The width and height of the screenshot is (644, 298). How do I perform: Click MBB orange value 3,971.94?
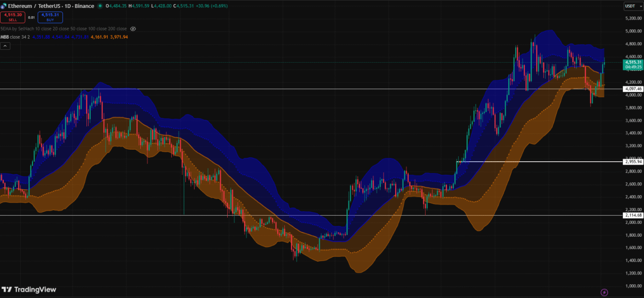(x=119, y=37)
